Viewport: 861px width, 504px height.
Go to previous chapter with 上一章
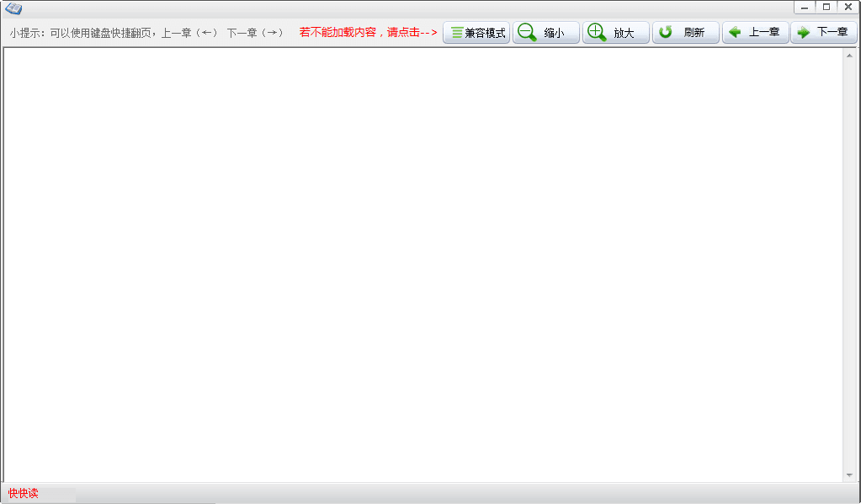click(756, 33)
